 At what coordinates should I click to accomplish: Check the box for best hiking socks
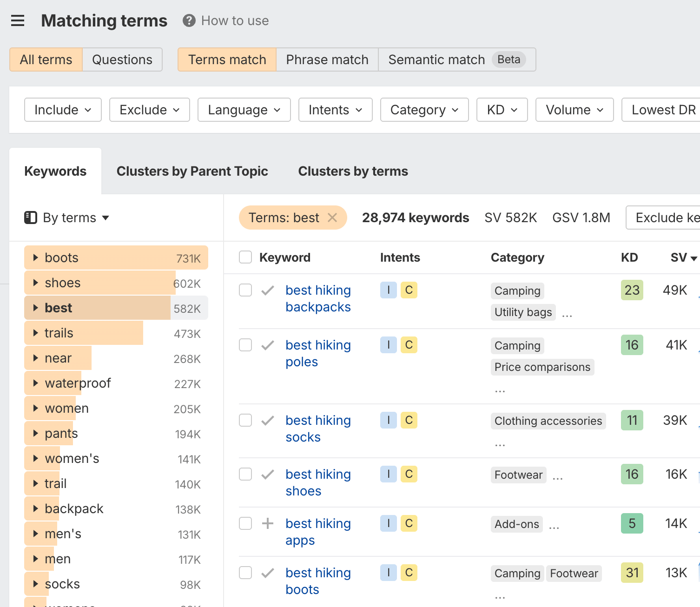tap(245, 420)
